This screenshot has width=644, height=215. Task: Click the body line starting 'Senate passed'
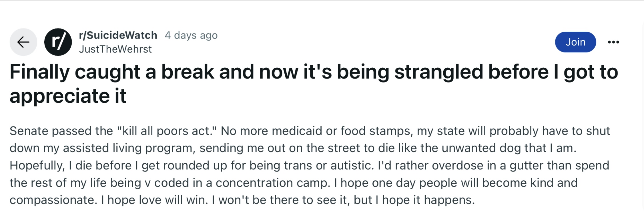pos(310,131)
